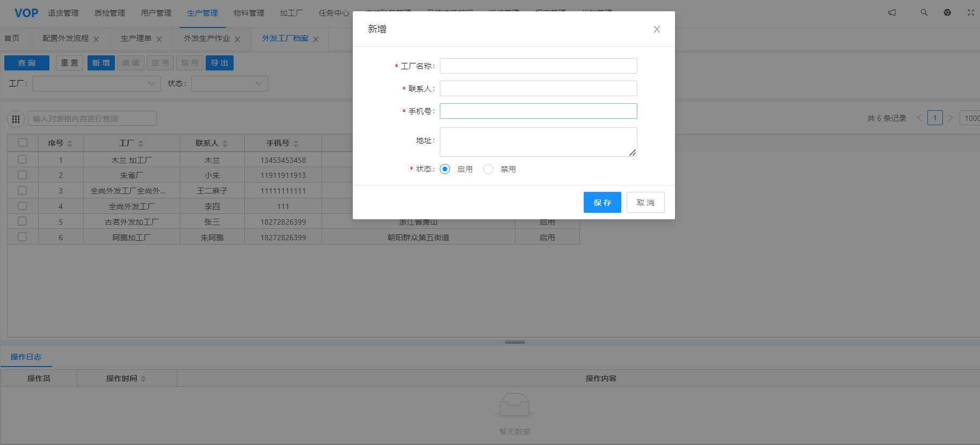Close the 配置外发流程 tab with its X
The image size is (980, 445).
(x=96, y=39)
